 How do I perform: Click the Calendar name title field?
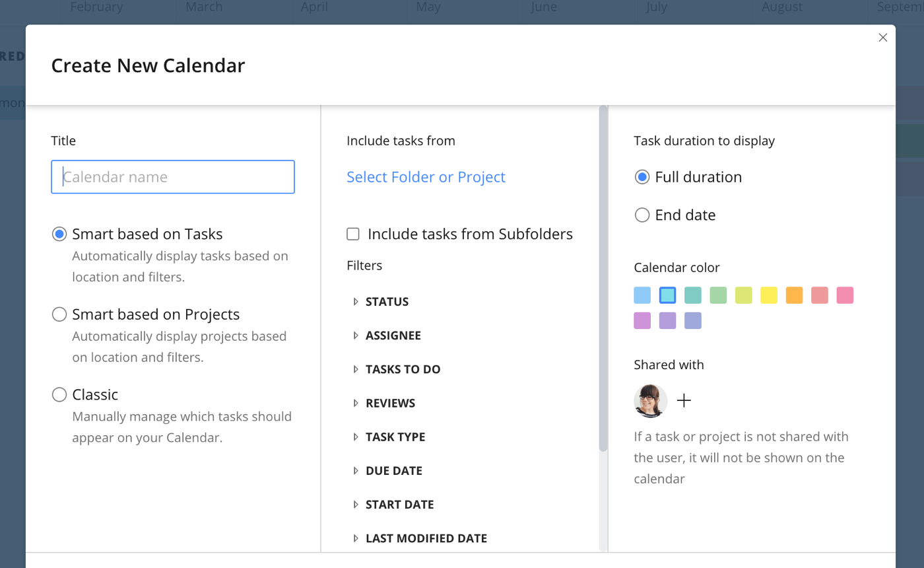(173, 177)
